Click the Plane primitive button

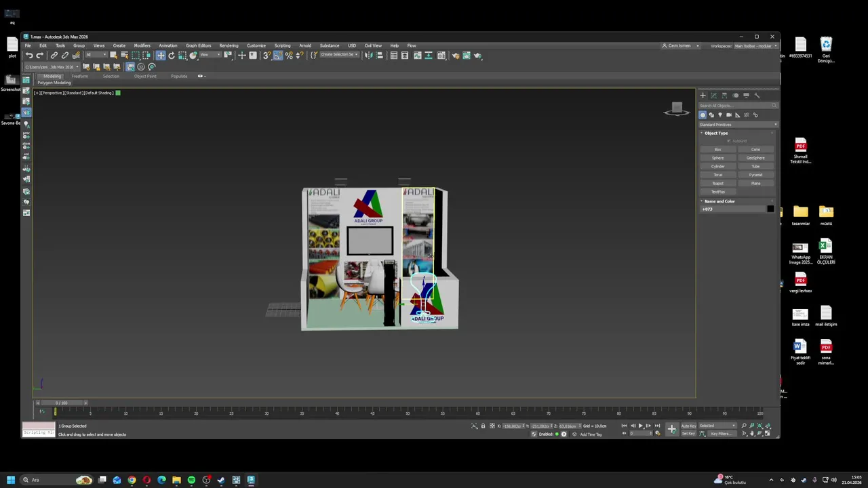pyautogui.click(x=755, y=184)
